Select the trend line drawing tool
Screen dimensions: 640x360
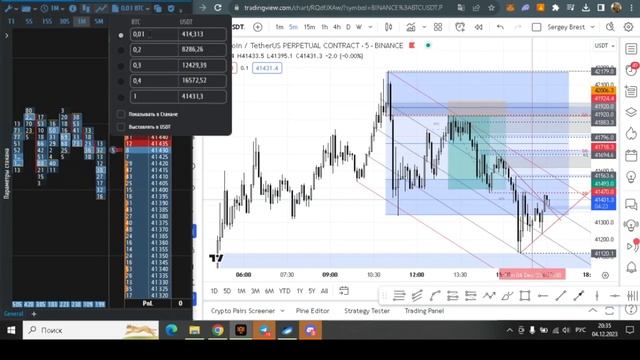[561, 296]
